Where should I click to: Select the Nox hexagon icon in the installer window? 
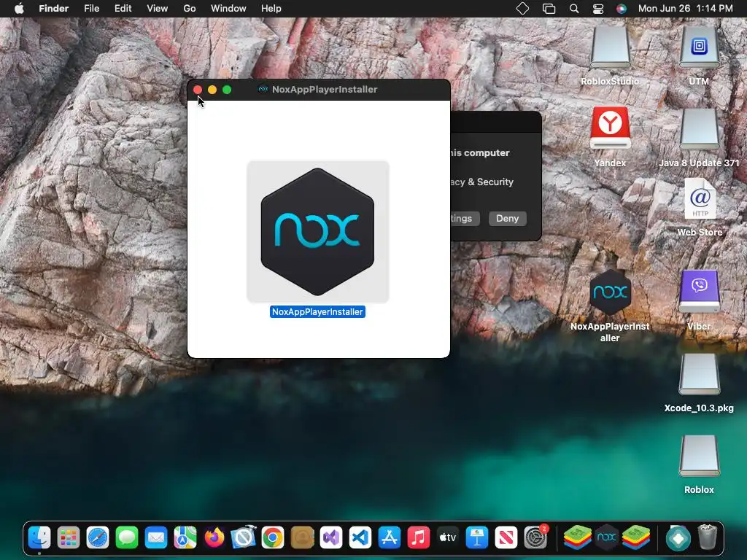[318, 231]
